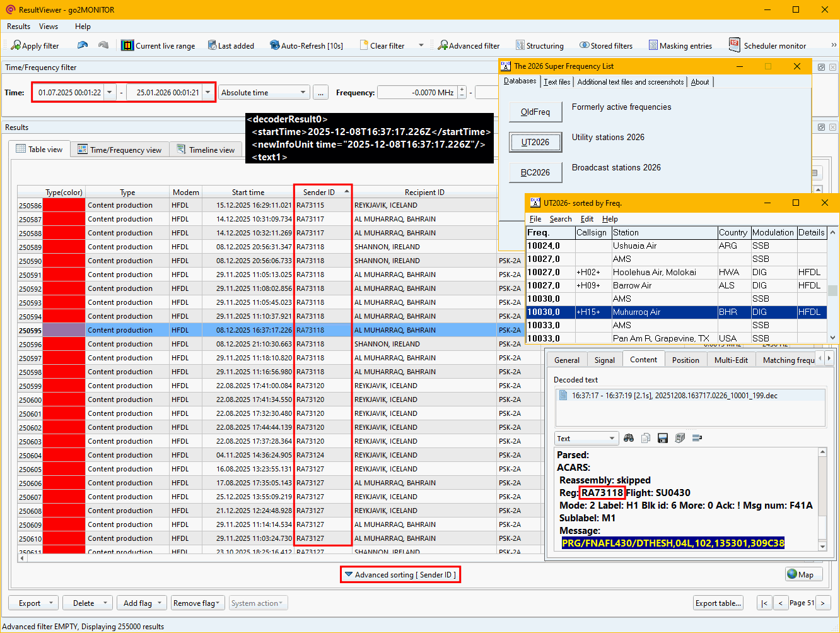The image size is (840, 633).
Task: Click the red color cell of row 250590
Action: tap(63, 261)
